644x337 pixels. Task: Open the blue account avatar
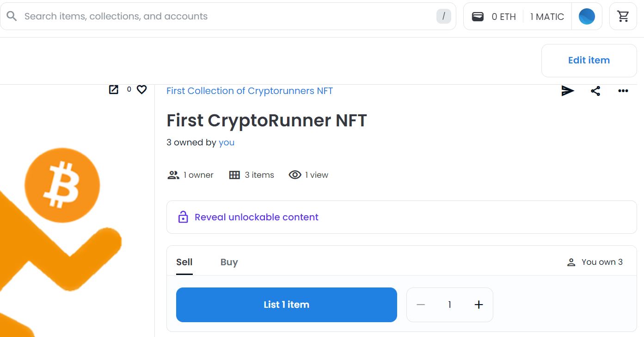click(x=587, y=17)
